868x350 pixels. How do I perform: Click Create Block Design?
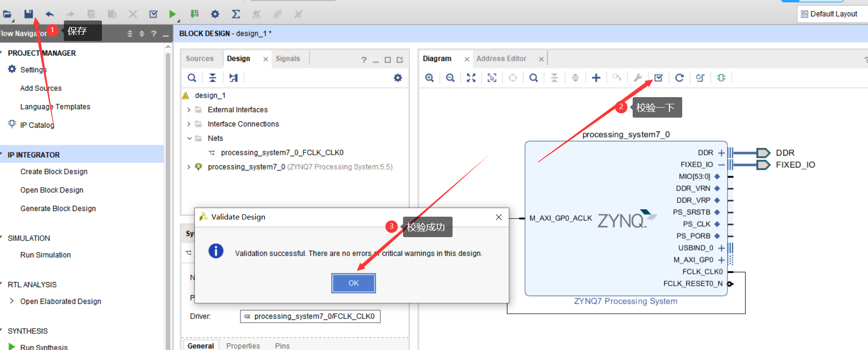point(54,171)
